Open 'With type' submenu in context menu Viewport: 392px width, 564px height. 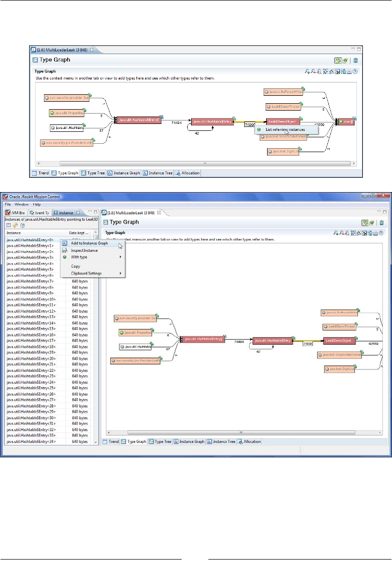(92, 257)
